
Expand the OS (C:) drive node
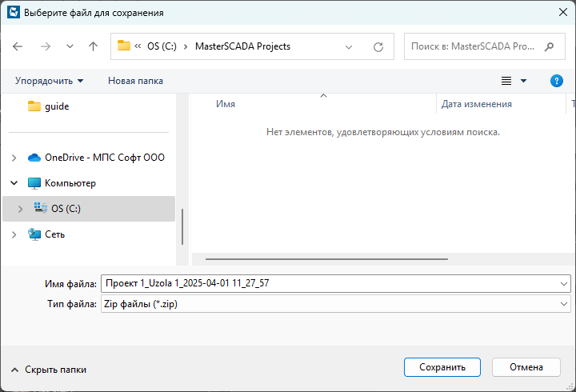pos(20,209)
